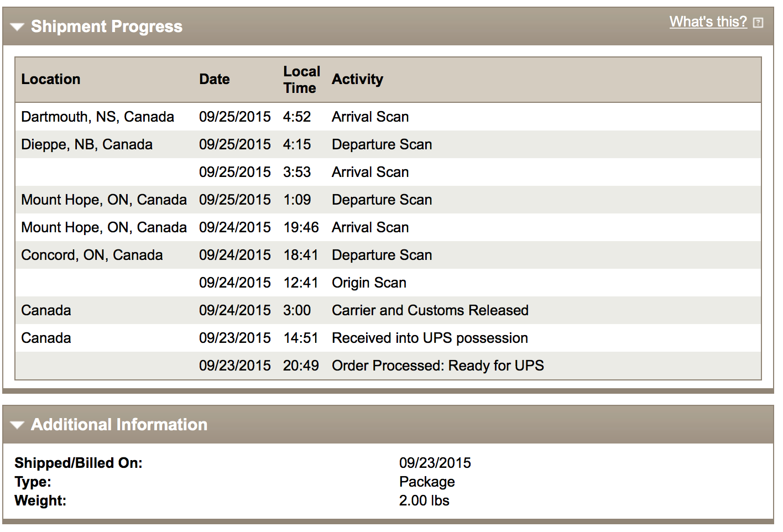The width and height of the screenshot is (783, 532).
Task: Select the Dartmouth, NS, Canada row
Action: click(388, 117)
